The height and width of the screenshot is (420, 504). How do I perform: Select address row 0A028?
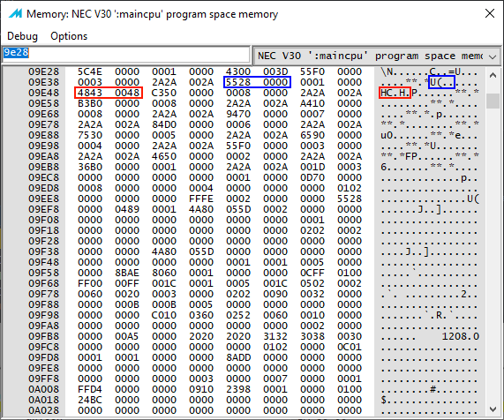click(x=43, y=410)
